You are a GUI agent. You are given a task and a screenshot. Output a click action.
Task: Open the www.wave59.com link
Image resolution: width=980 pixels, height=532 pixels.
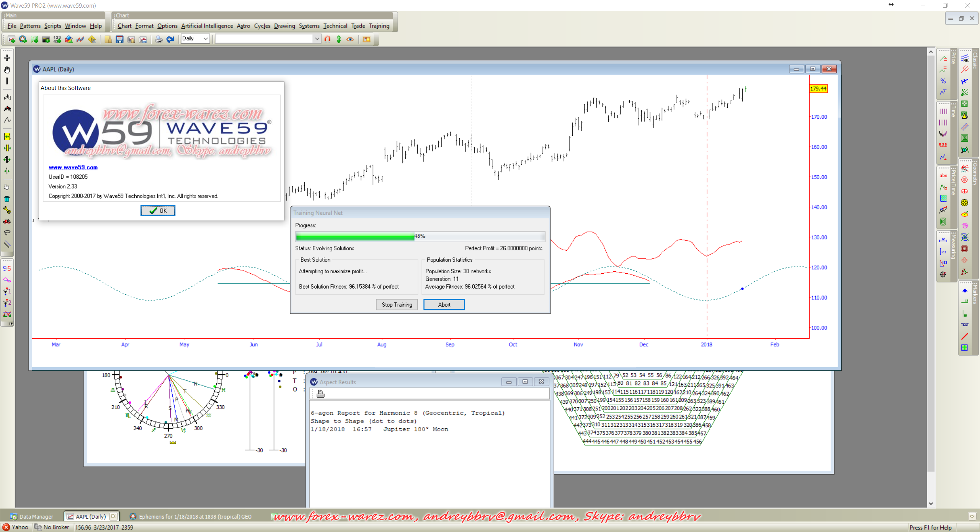click(x=73, y=167)
